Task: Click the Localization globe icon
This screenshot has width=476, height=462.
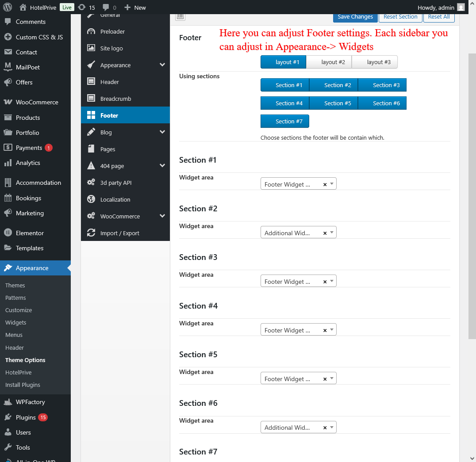Action: point(91,199)
